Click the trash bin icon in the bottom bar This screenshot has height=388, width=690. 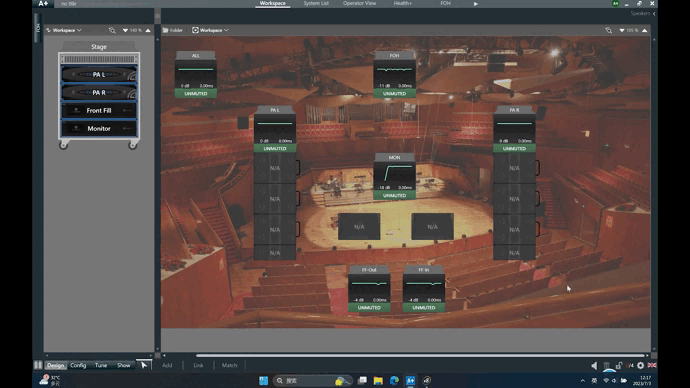tap(607, 365)
